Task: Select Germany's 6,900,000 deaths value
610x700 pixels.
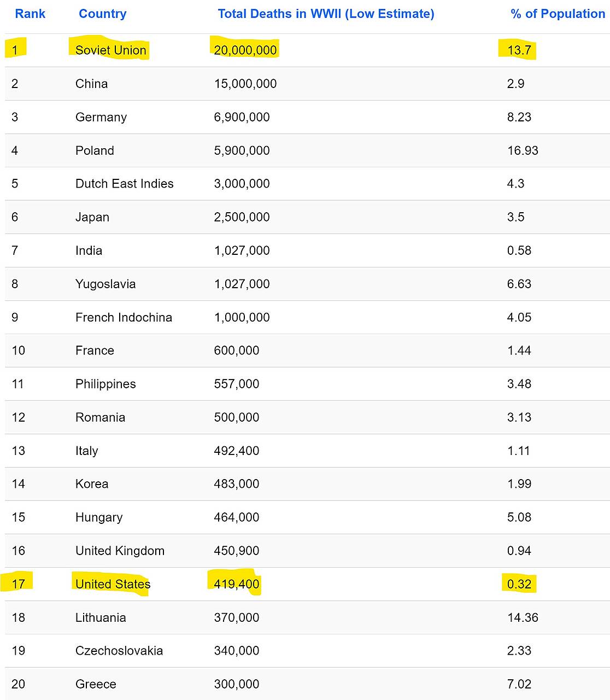Action: point(242,117)
